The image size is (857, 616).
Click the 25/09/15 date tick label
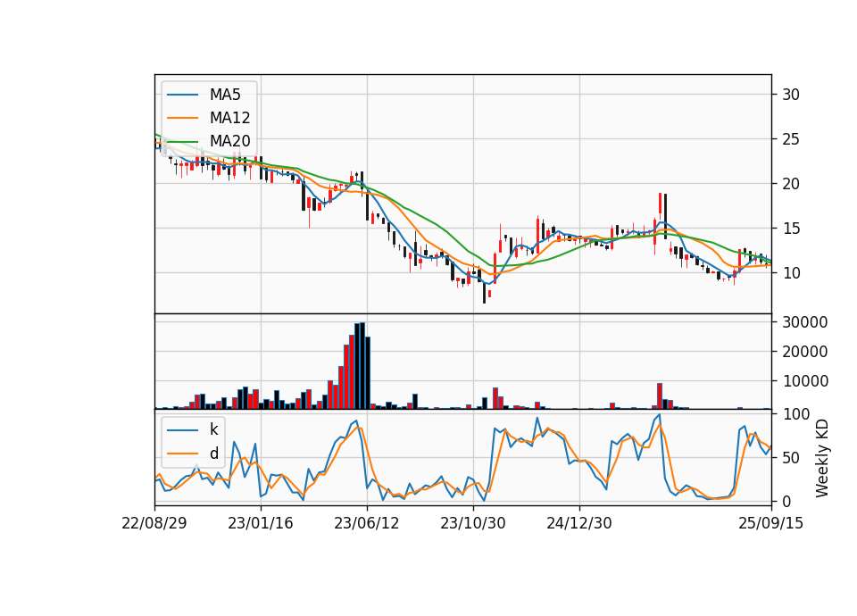(770, 523)
